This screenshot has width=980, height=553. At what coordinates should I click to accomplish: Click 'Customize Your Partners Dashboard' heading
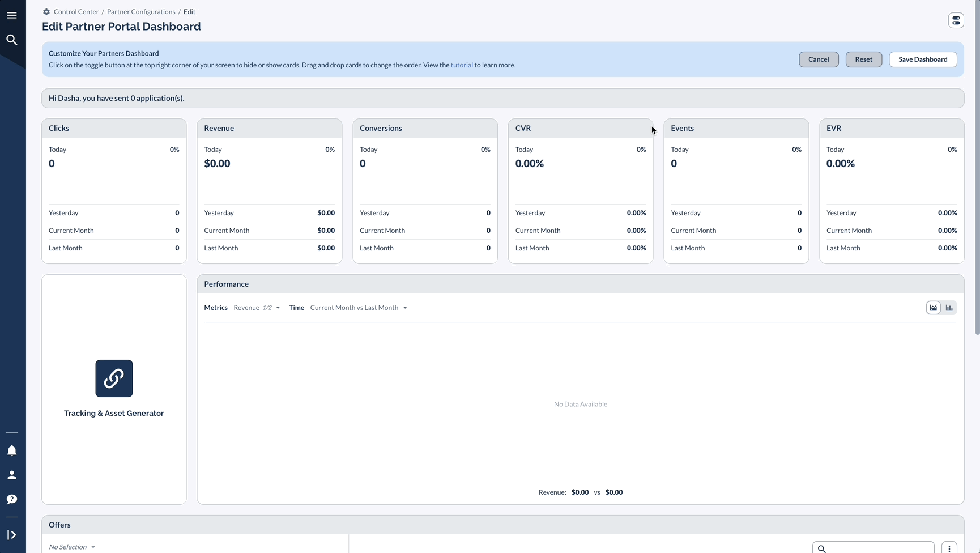pyautogui.click(x=104, y=53)
